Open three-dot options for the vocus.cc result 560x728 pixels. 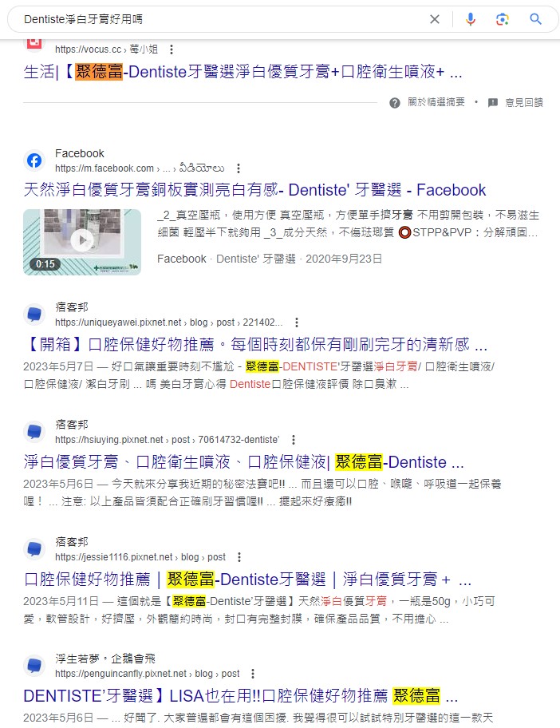tap(172, 49)
